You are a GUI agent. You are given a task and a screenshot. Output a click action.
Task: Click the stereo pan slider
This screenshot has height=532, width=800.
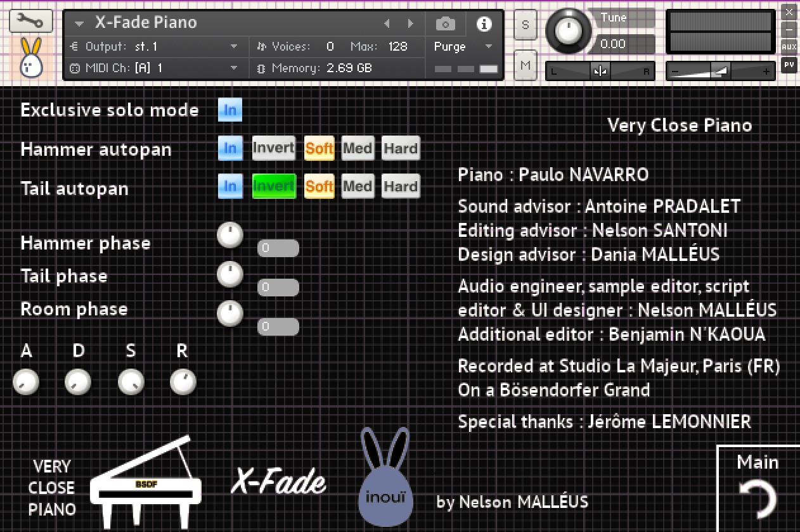coord(599,71)
